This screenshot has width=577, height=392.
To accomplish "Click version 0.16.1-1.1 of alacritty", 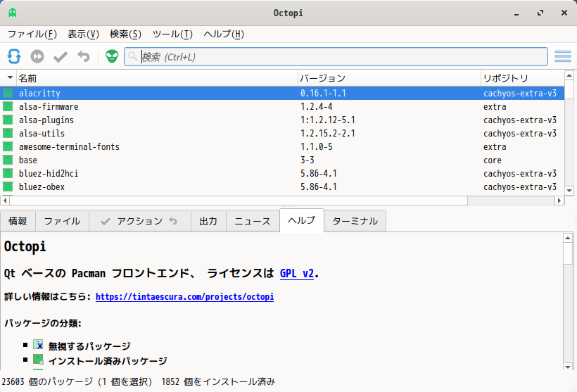I will [323, 93].
